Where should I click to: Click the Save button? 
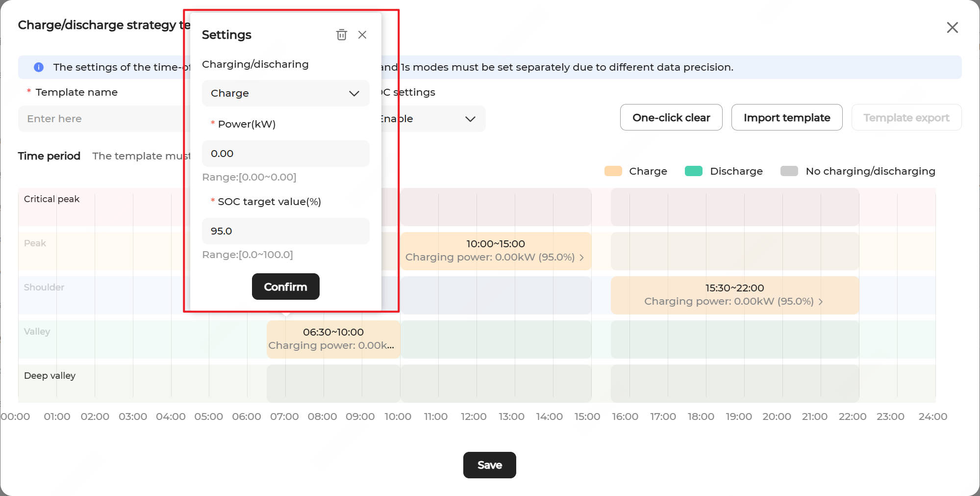click(489, 465)
